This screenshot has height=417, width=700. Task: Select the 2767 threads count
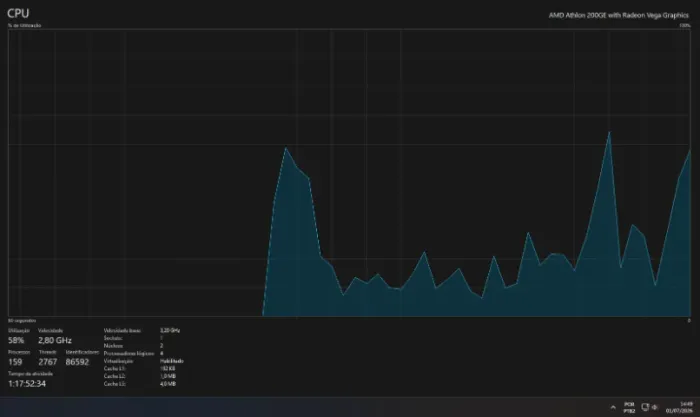point(48,362)
